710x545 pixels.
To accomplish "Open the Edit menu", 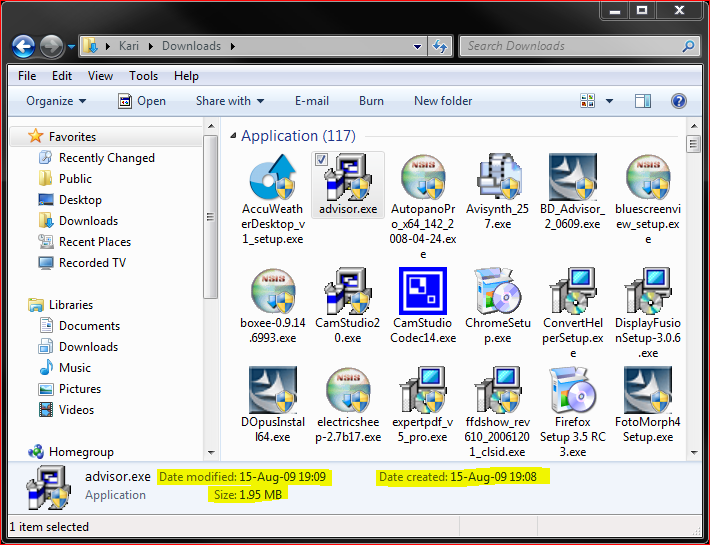I will (x=62, y=76).
